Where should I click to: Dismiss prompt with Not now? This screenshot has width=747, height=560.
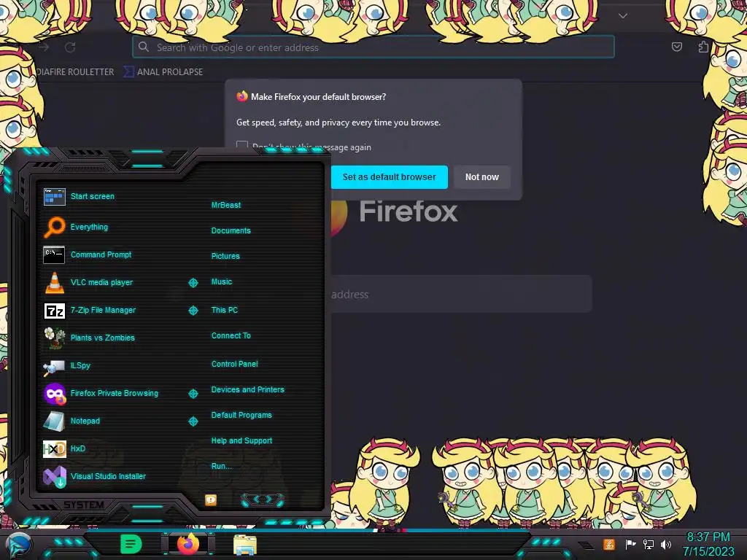481,177
